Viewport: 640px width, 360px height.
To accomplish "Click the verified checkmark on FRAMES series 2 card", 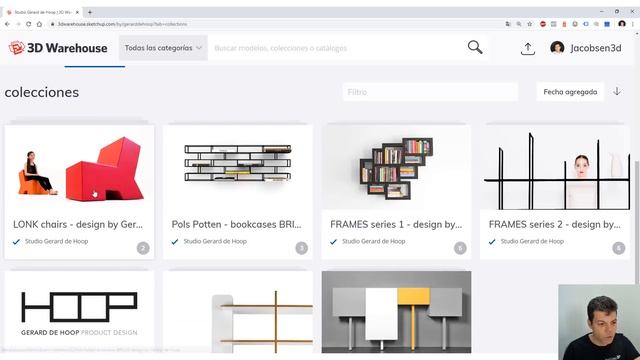I will coord(492,242).
